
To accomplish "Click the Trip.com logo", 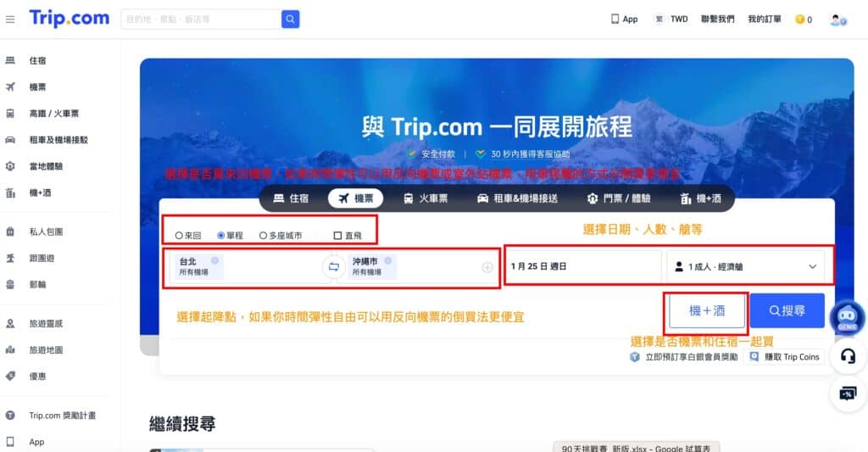I will (x=70, y=19).
